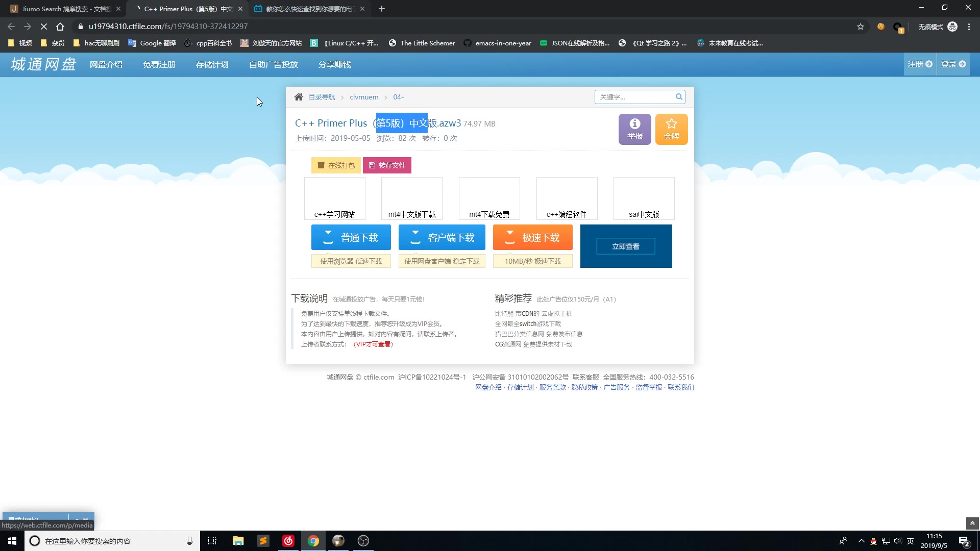The width and height of the screenshot is (980, 551).
Task: Open Sublime Text from taskbar
Action: 263,541
